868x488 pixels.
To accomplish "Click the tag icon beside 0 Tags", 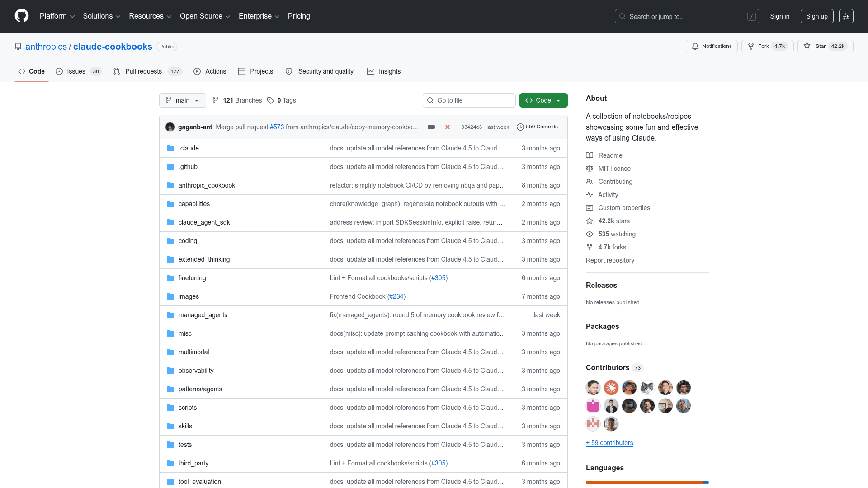I will [x=270, y=100].
